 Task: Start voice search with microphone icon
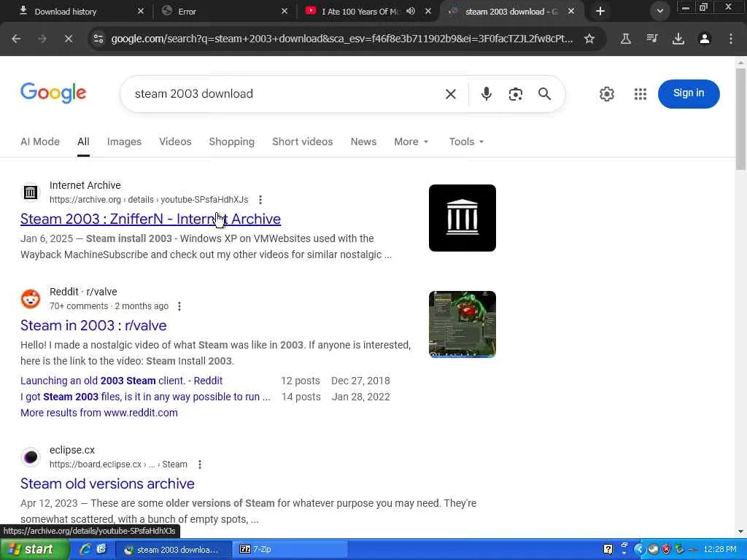click(x=486, y=94)
